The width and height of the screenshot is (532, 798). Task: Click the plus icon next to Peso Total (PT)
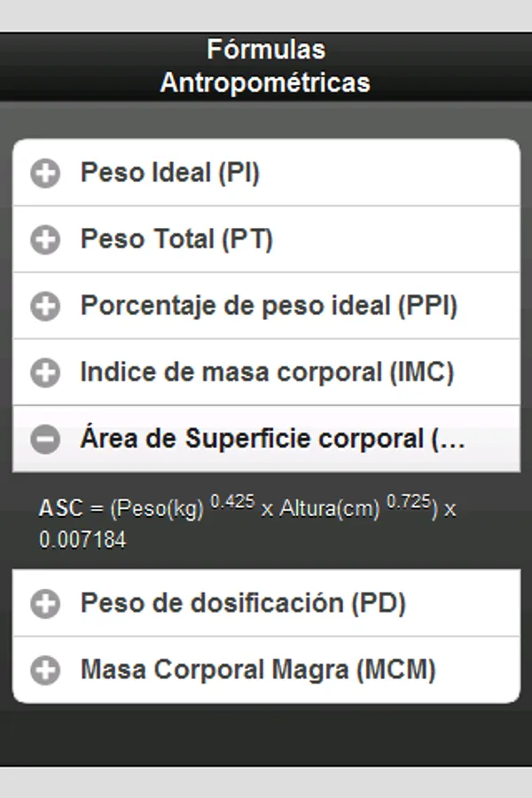45,239
